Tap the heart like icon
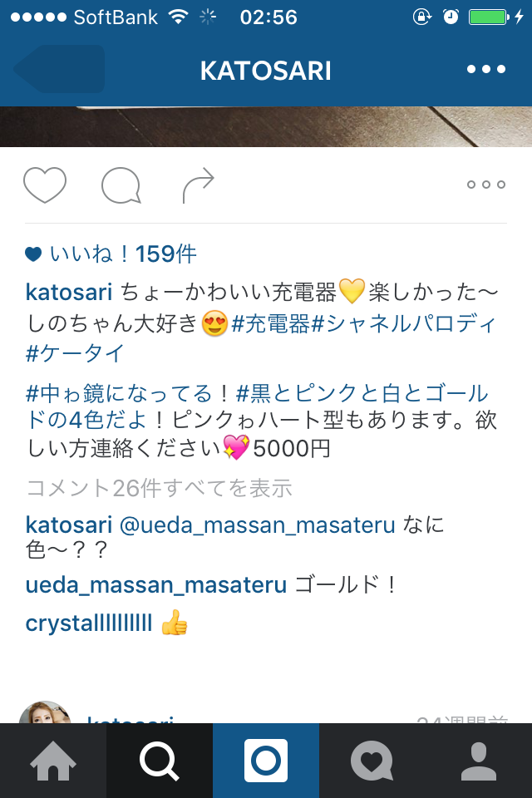This screenshot has height=798, width=532. coord(45,185)
